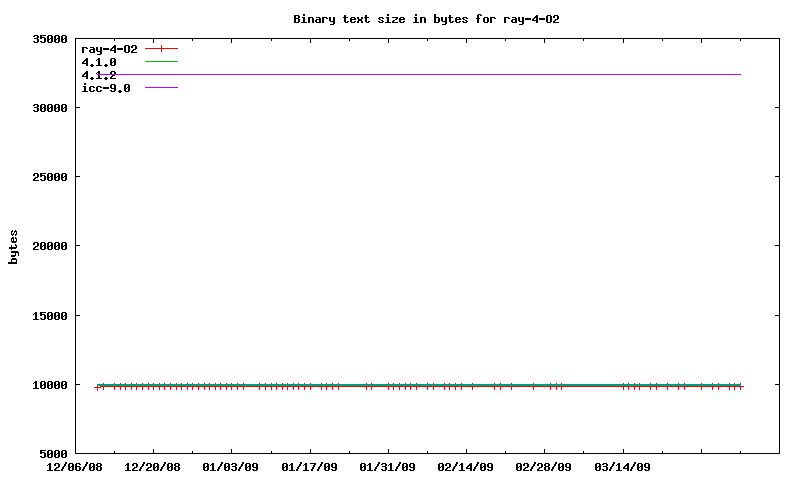Click the icc-9.0 legend line sample
Screen dimensions: 800x480
point(161,88)
